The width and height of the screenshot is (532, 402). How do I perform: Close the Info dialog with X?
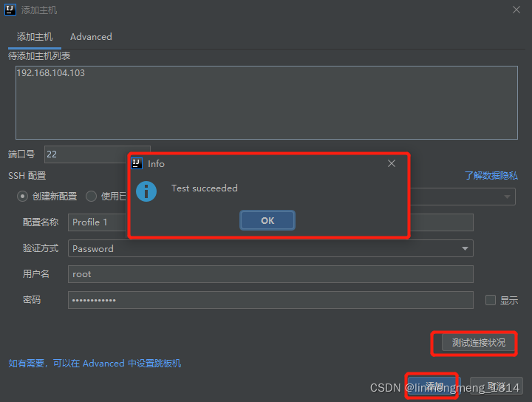pyautogui.click(x=392, y=163)
